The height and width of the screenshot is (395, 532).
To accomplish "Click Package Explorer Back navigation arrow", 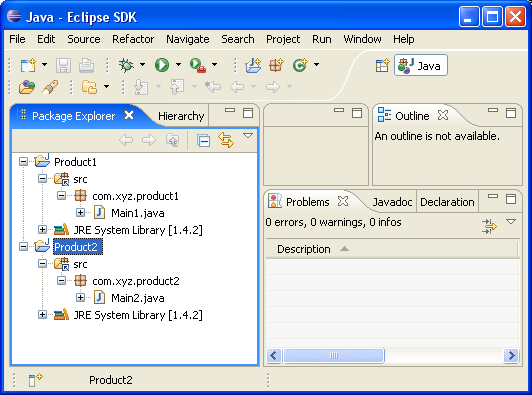I will click(x=126, y=140).
